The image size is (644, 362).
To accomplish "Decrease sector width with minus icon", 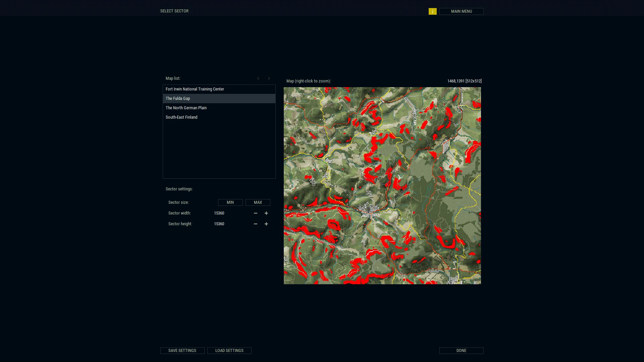I will click(256, 213).
